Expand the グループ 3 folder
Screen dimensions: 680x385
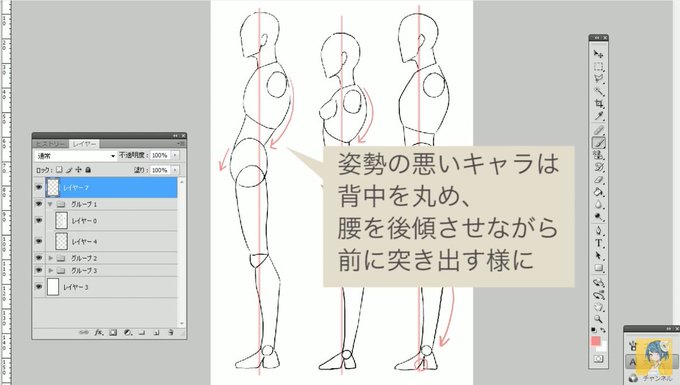50,270
